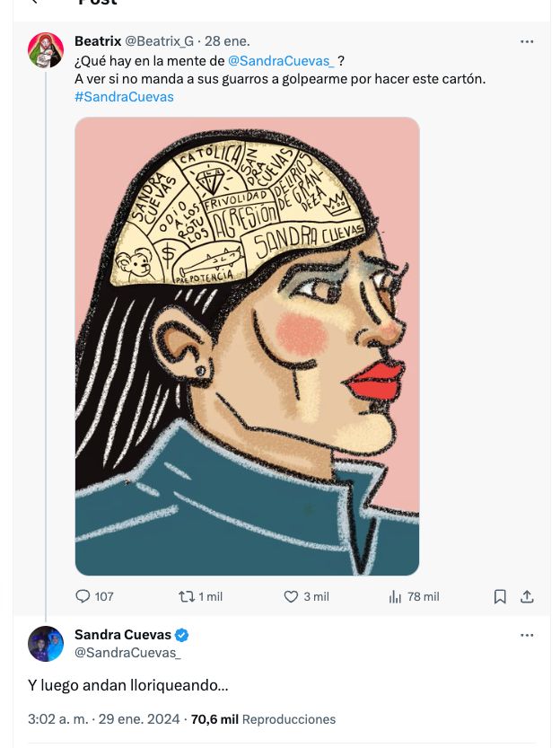This screenshot has width=560, height=748.
Task: Click the repost icon on Beatrix's post
Action: tap(187, 596)
